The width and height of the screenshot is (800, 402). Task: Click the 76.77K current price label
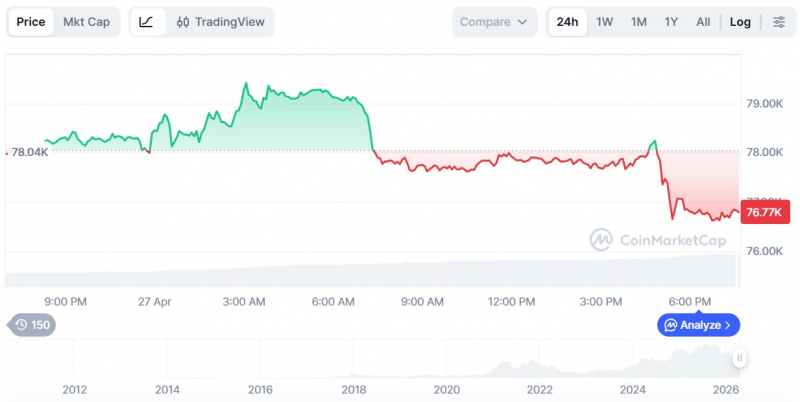[764, 212]
